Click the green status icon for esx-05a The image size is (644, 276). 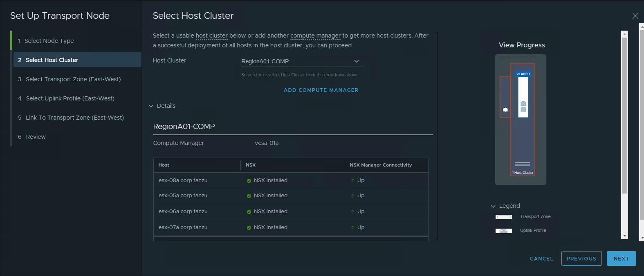tap(249, 196)
